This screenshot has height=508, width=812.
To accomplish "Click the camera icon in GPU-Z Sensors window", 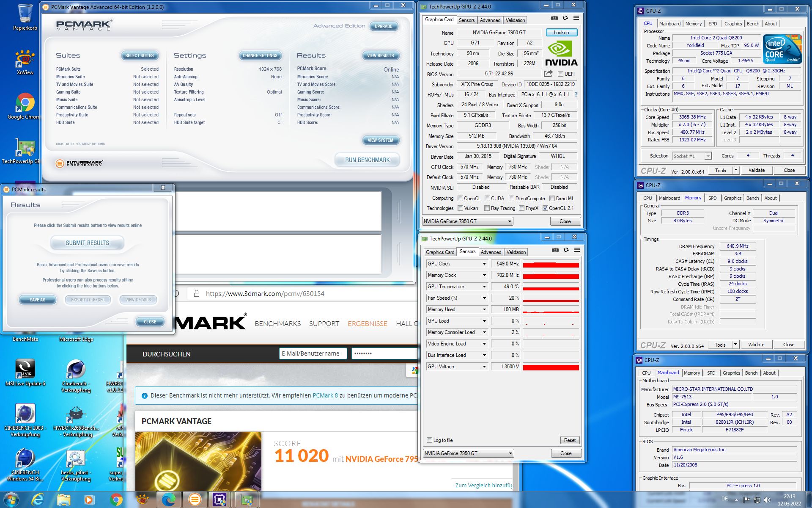I will point(555,250).
